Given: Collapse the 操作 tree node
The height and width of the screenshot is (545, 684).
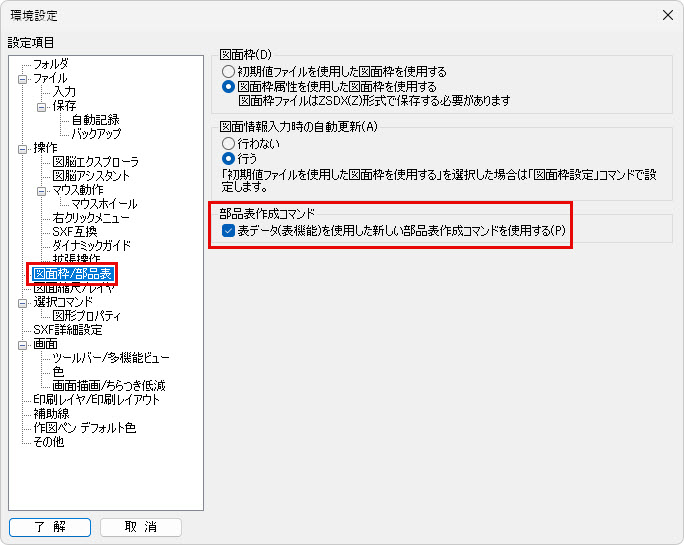Looking at the screenshot, I should click(x=22, y=148).
